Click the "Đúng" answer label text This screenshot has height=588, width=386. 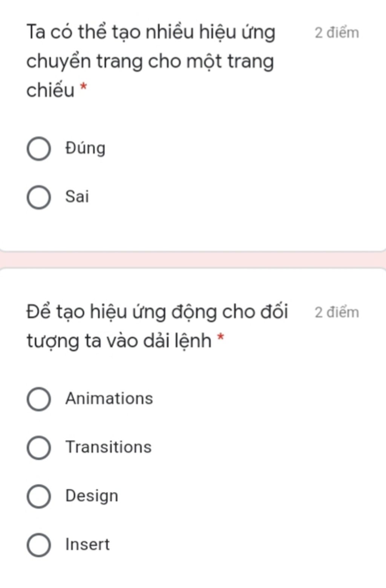tap(85, 148)
